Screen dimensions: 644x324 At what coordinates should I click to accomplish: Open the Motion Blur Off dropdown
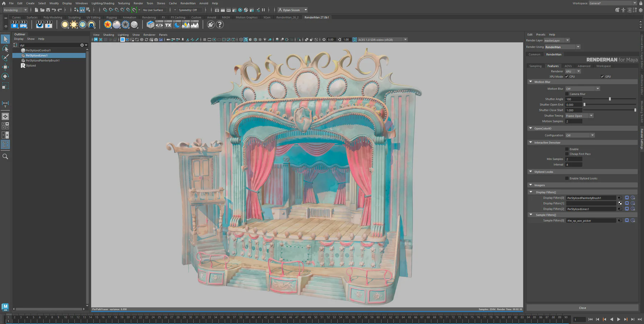tap(582, 89)
